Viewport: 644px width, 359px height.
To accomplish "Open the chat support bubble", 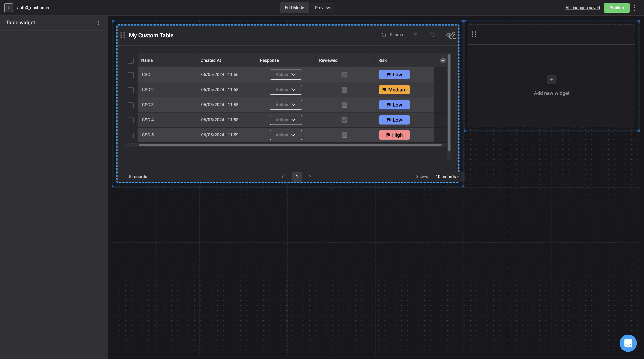I will 628,343.
